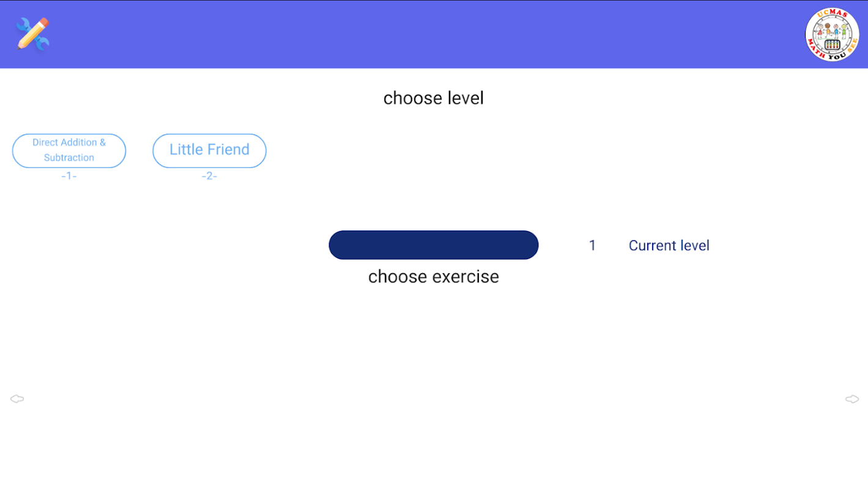Screen dimensions: 868x489
Task: Tap the circular abacus kids logo badge
Action: click(x=832, y=34)
